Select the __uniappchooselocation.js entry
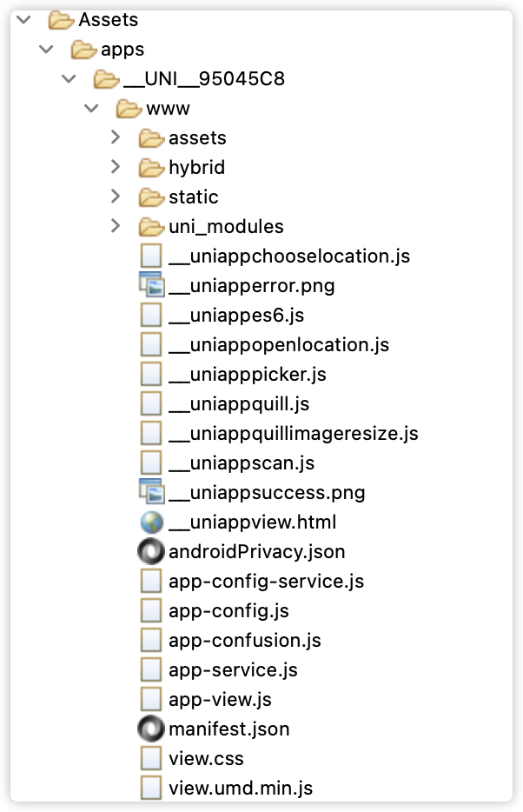The height and width of the screenshot is (812, 523). (x=288, y=256)
